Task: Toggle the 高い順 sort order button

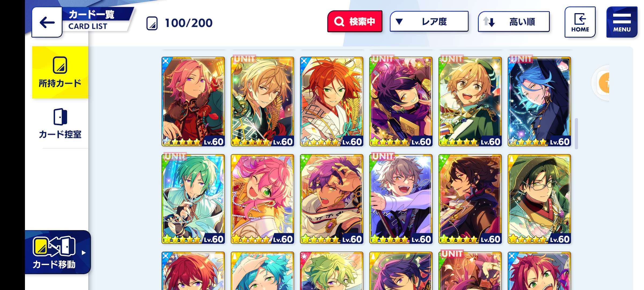Action: pos(514,21)
